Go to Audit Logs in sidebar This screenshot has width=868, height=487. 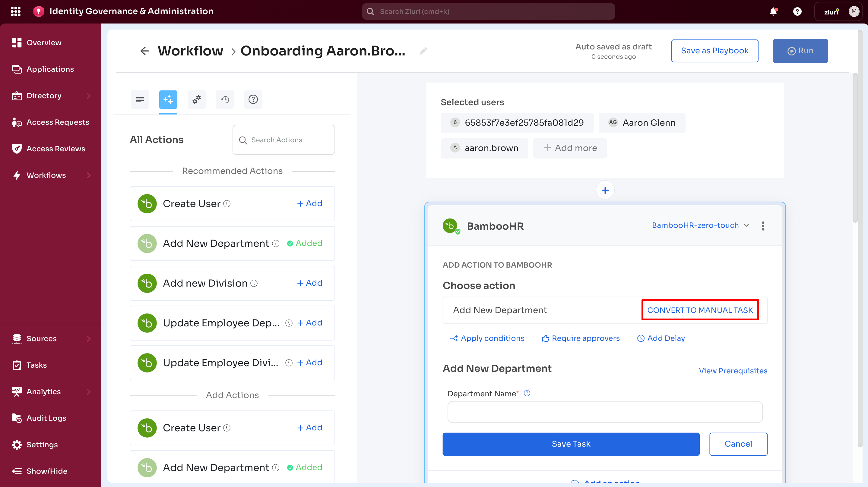pyautogui.click(x=46, y=418)
